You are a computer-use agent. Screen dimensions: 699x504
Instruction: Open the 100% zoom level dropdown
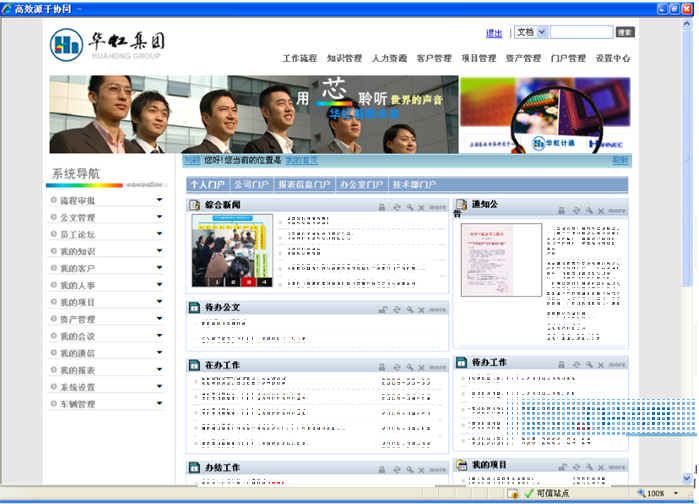676,493
